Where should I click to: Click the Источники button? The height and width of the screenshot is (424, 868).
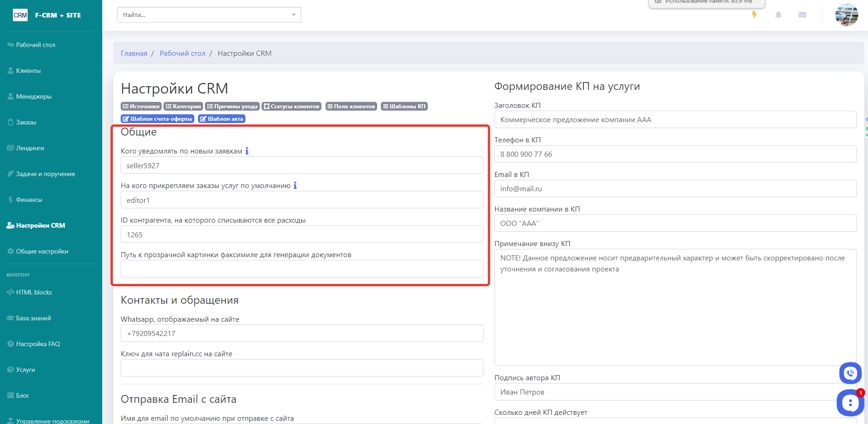pos(141,106)
